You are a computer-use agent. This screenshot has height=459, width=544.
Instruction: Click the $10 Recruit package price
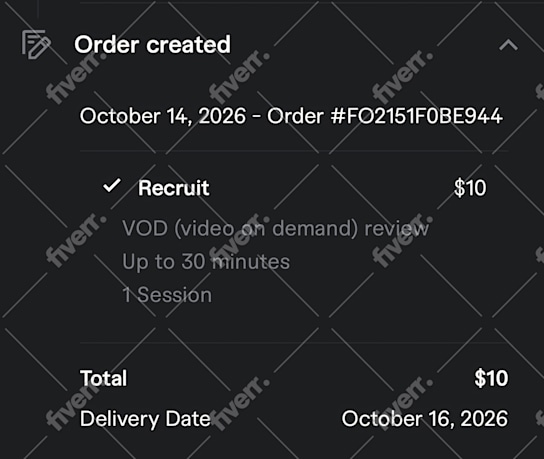point(470,188)
